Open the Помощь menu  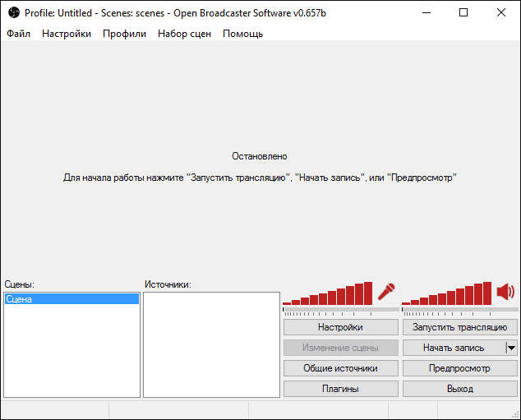243,34
